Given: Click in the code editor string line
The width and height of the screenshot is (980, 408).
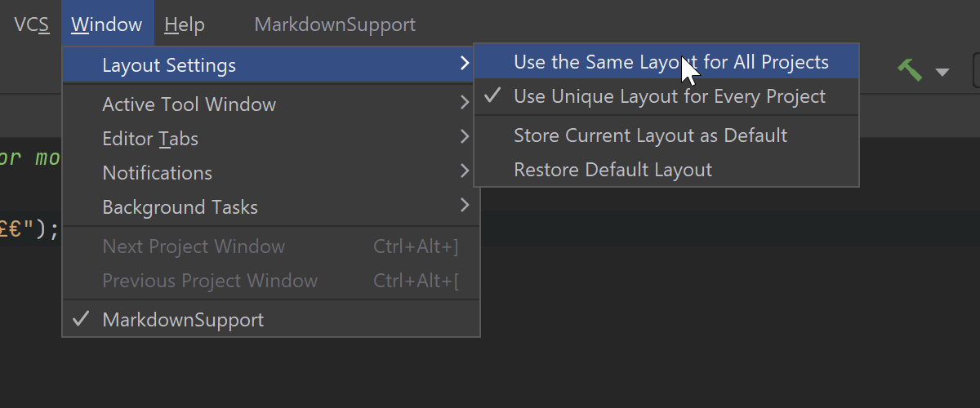Looking at the screenshot, I should [x=29, y=230].
